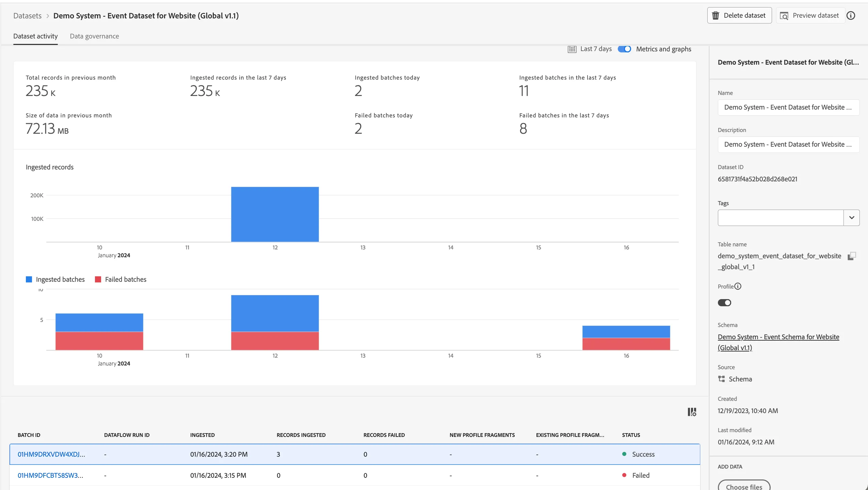This screenshot has width=868, height=490.
Task: Click the January 12 ingested records bar
Action: pyautogui.click(x=275, y=214)
